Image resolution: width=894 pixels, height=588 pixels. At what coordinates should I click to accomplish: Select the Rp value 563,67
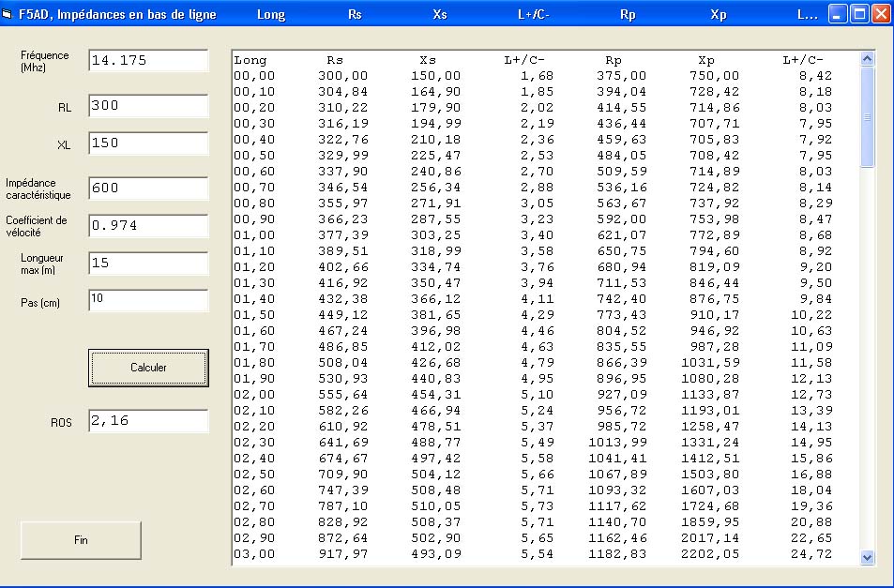tap(621, 204)
